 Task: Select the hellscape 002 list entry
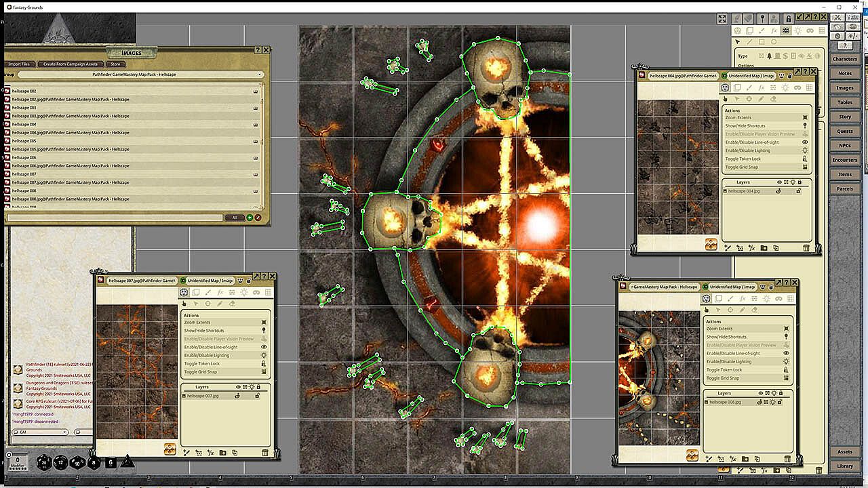pyautogui.click(x=134, y=91)
